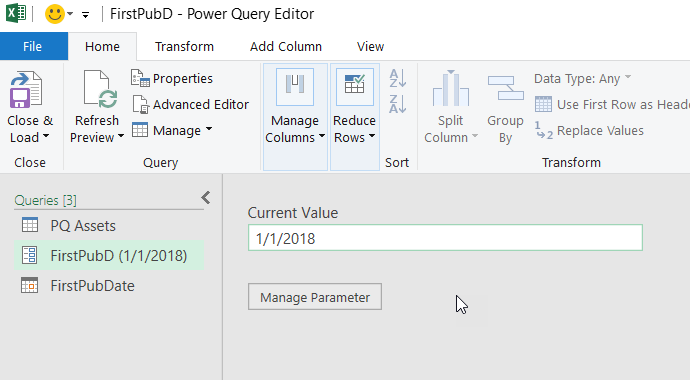Click the Group By icon
This screenshot has height=380, width=690.
point(505,89)
